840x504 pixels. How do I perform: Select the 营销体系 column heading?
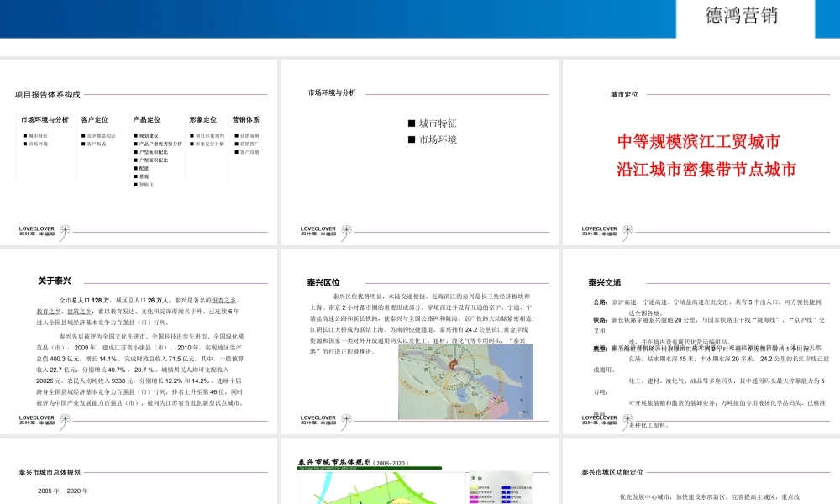(246, 120)
